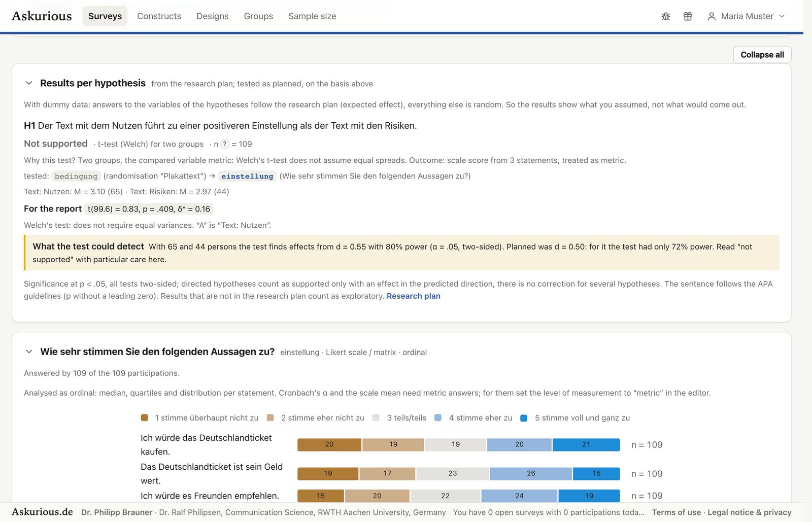Click the user profile icon

tap(712, 16)
